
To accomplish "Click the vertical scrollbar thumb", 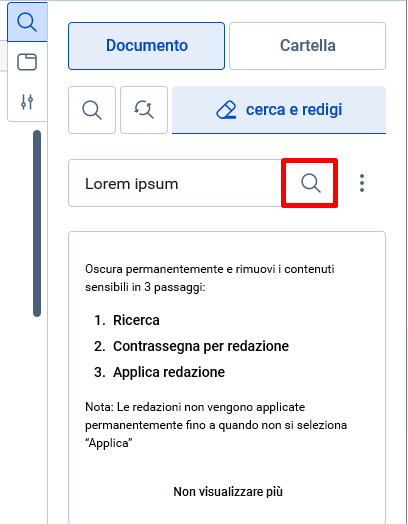I will pos(37,223).
